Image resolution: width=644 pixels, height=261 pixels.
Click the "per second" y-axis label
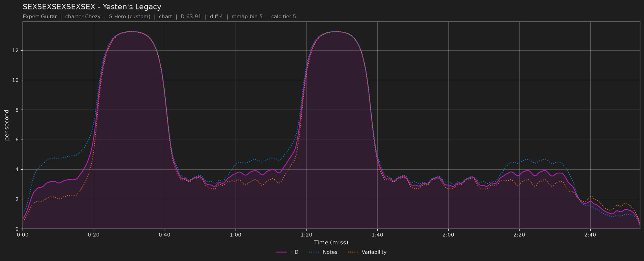coord(7,125)
